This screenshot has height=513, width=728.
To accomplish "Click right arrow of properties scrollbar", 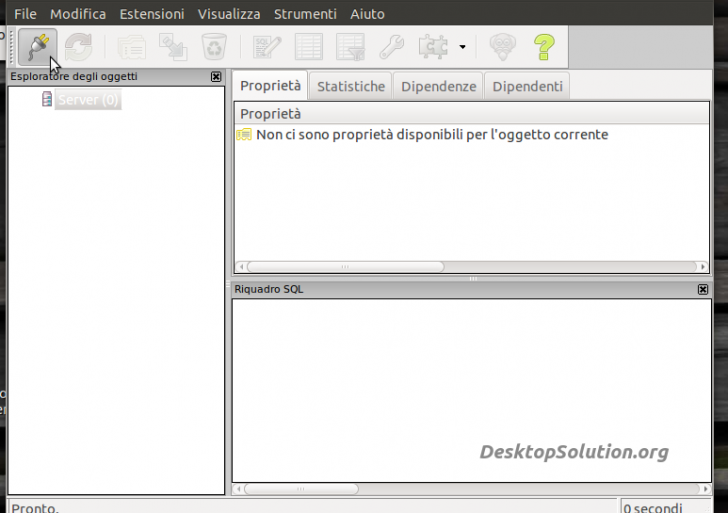I will tap(703, 267).
